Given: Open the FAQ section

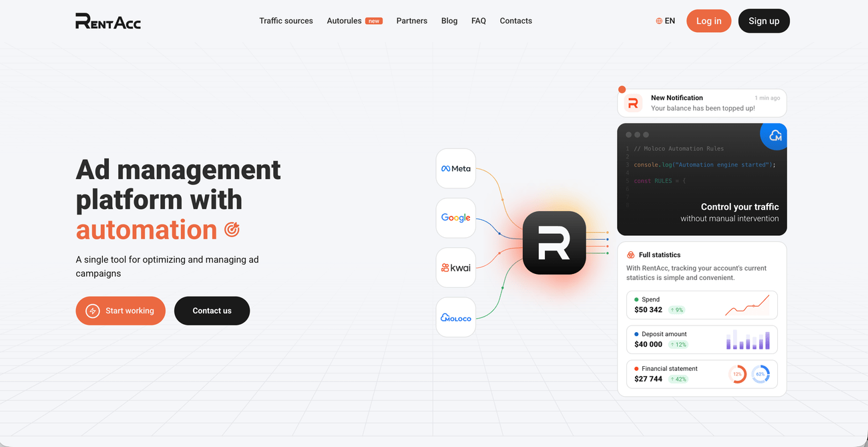Looking at the screenshot, I should coord(479,21).
